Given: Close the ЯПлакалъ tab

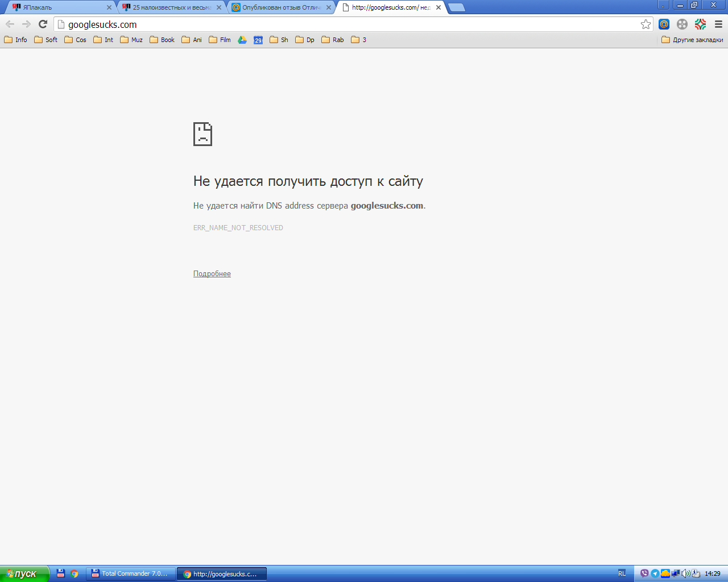Looking at the screenshot, I should click(x=109, y=7).
